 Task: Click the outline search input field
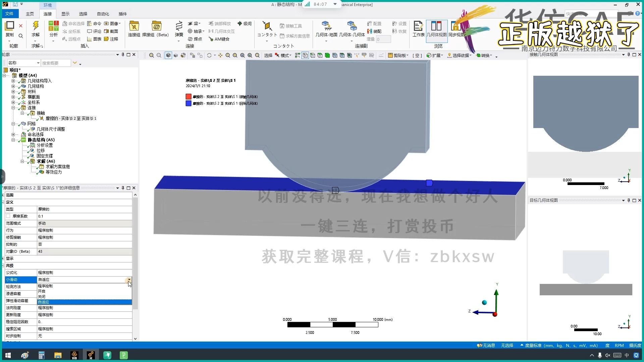[56, 63]
